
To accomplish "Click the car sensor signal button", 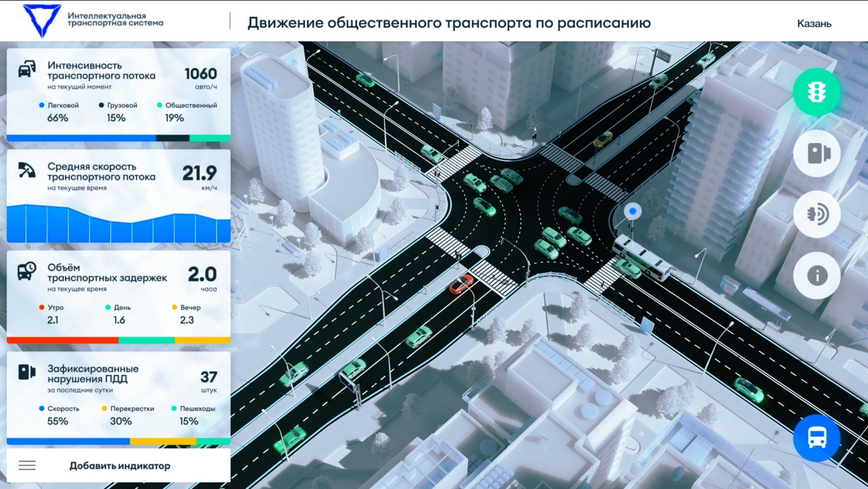I will click(x=816, y=214).
